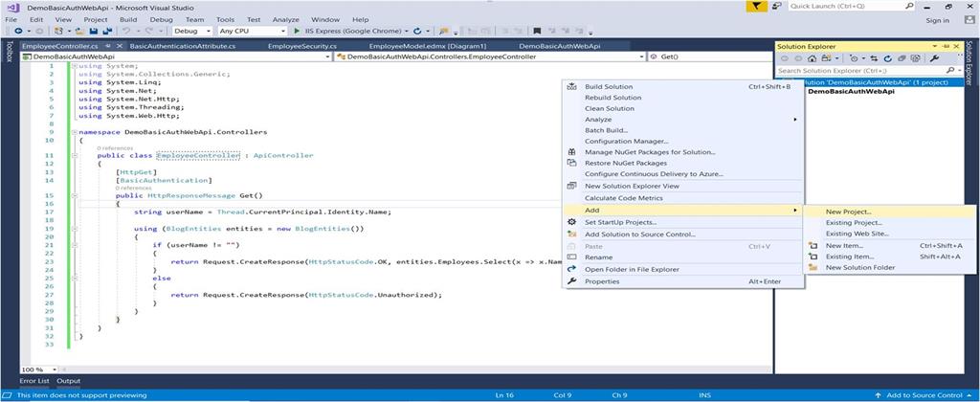This screenshot has height=402, width=980.
Task: Click the Pending Changes Filter clock icon
Action: 854,58
